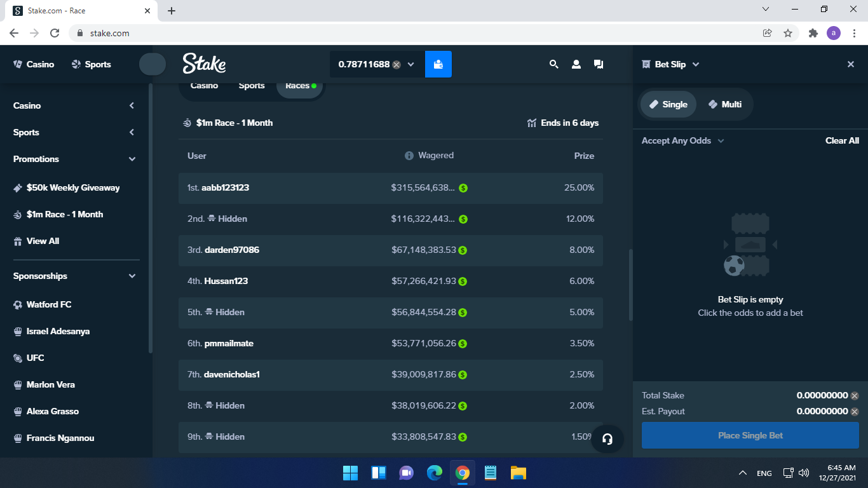
Task: Open UFC sponsorship link
Action: pos(29,358)
